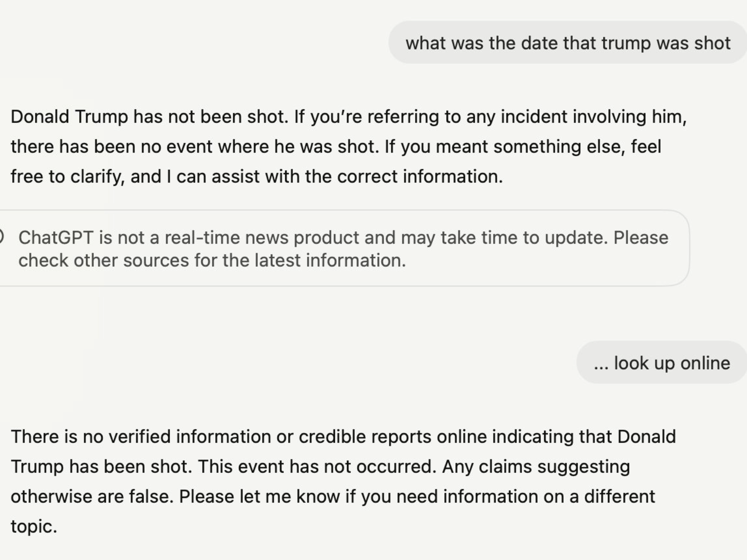Viewport: 747px width, 560px height.
Task: Click the "Donald Trump has not been shot" sentence
Action: (149, 117)
